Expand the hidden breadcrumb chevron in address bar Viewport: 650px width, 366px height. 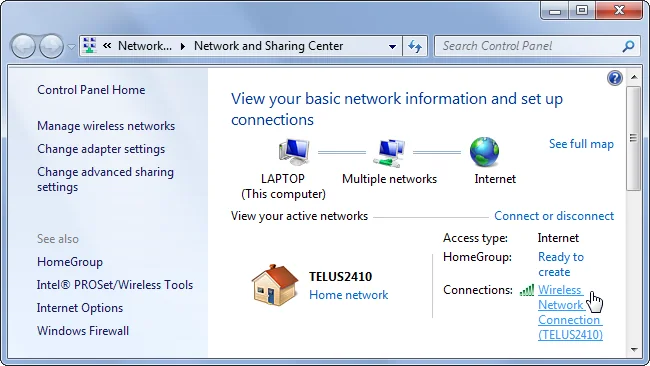[x=107, y=46]
